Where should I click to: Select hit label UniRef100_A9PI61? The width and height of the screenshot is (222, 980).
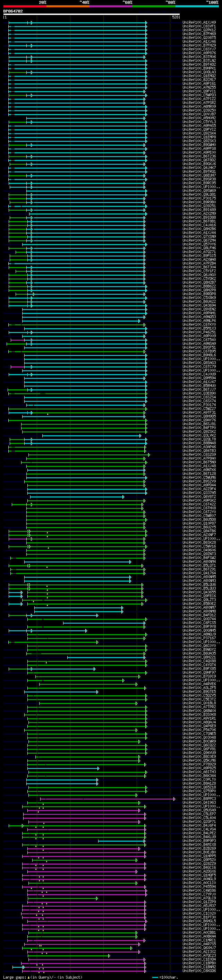[199, 83]
